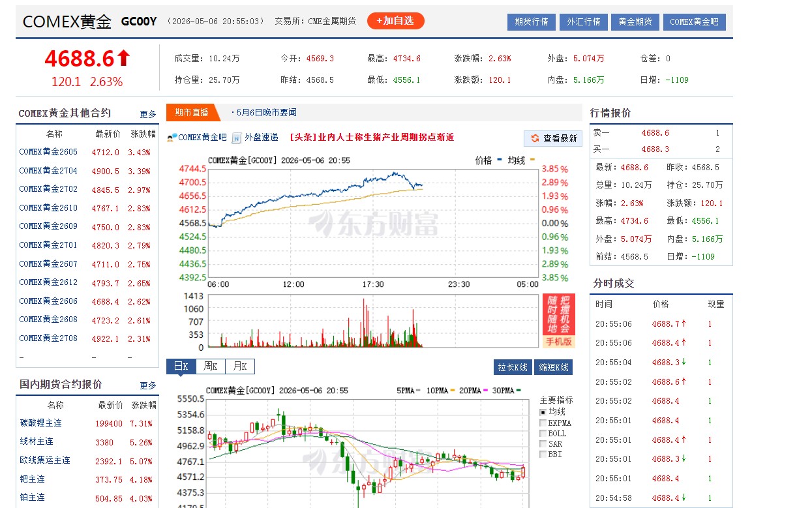Open the COMEX黄金2610 contract
Image resolution: width=812 pixels, height=508 pixels.
[48, 208]
